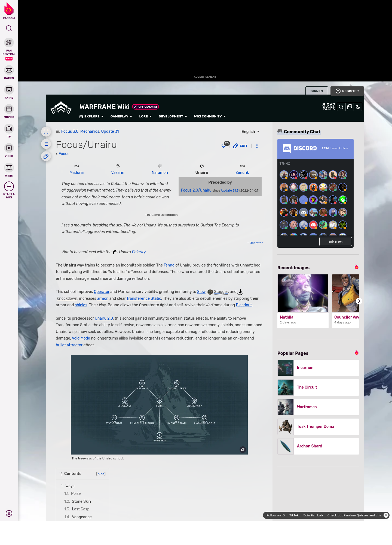Jump to Last Gasp in Contents
This screenshot has height=545, width=392.
pos(81,509)
